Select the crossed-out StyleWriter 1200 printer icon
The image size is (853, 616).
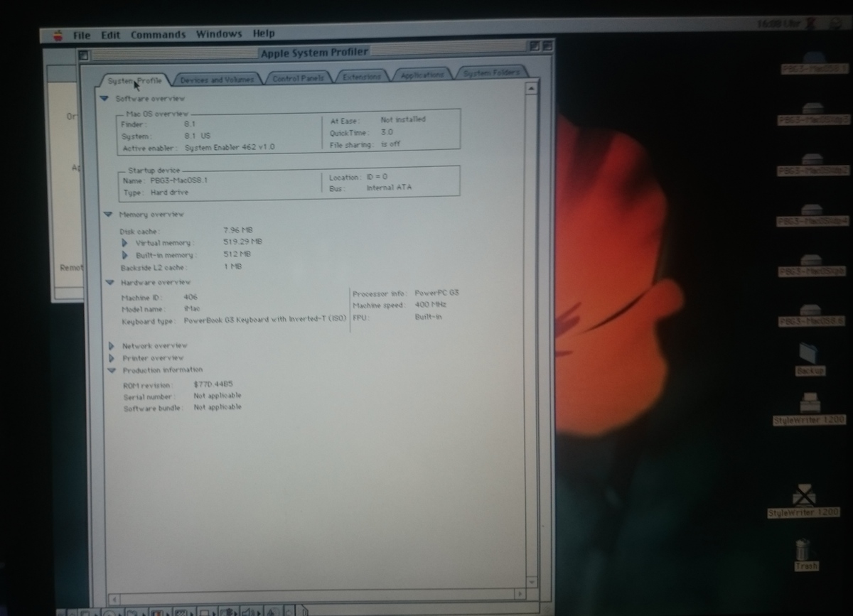[x=804, y=501]
